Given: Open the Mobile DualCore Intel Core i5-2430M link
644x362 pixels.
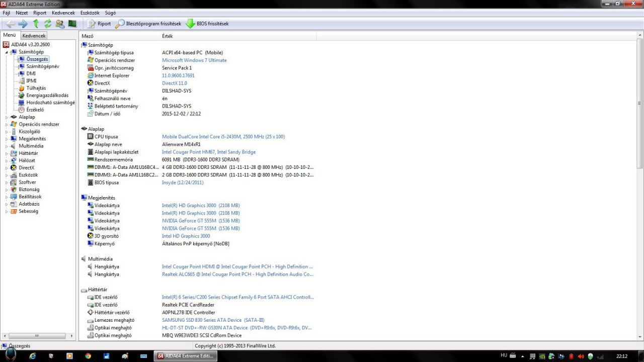Looking at the screenshot, I should tap(223, 137).
